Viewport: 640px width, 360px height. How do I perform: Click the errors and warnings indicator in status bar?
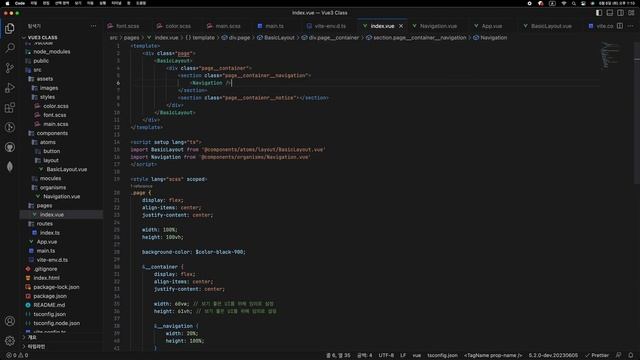17,355
